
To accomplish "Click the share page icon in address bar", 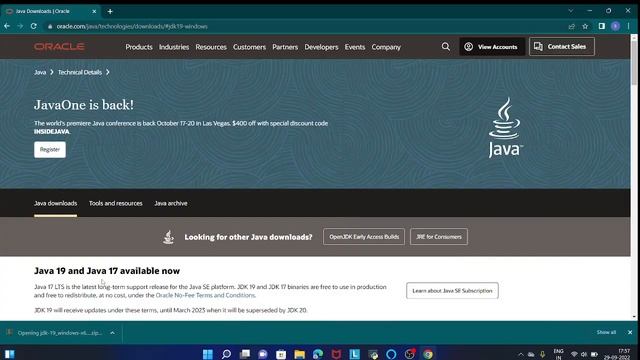I will [x=571, y=26].
